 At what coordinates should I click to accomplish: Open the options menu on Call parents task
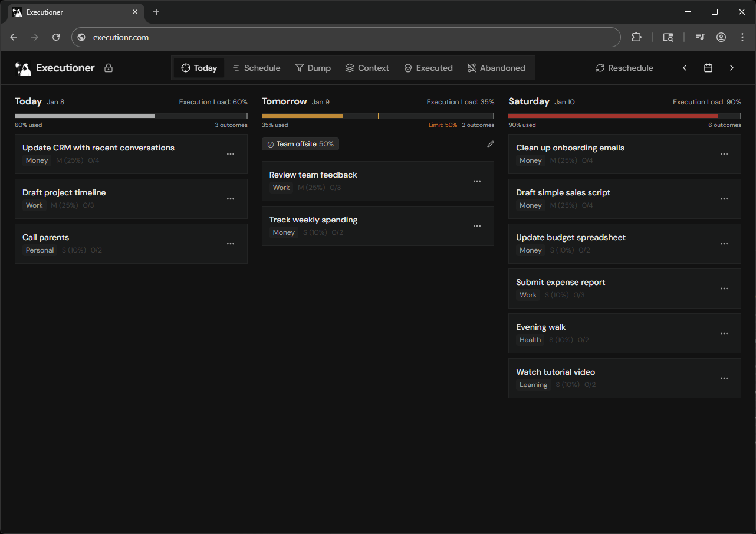coord(231,244)
